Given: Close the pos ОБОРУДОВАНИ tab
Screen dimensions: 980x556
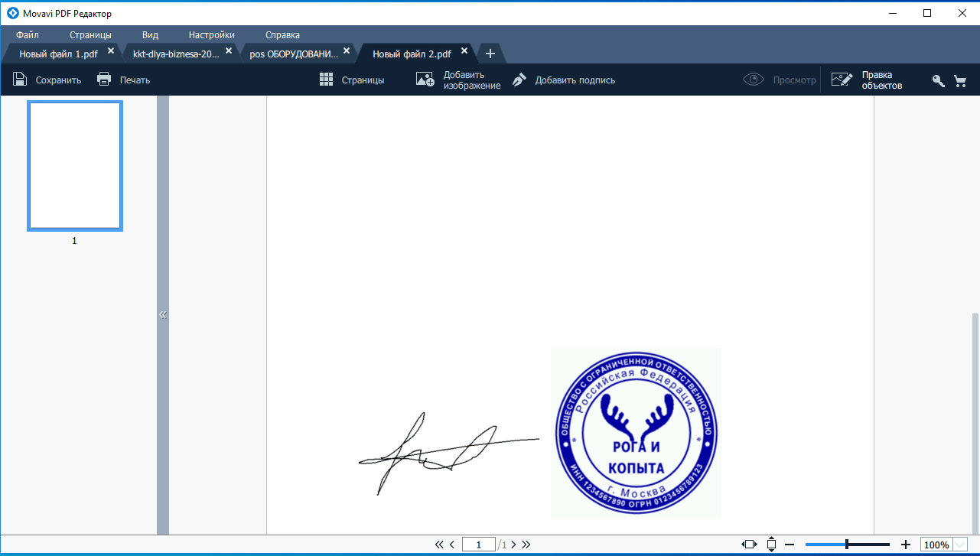Looking at the screenshot, I should (347, 51).
